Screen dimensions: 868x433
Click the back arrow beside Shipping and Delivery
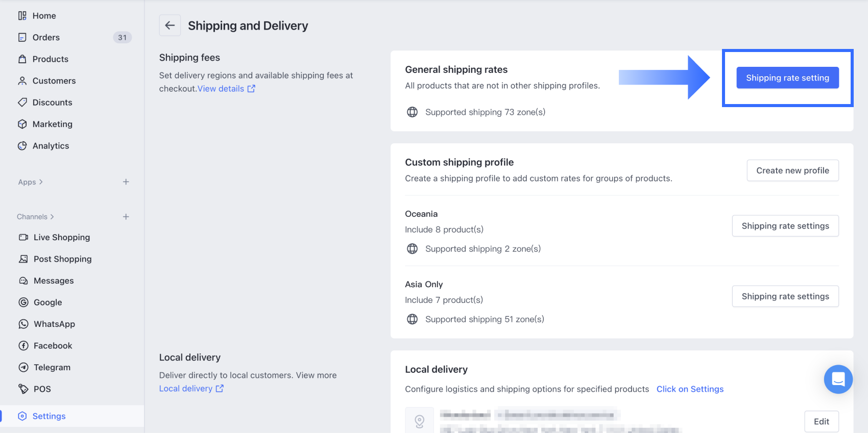[170, 26]
